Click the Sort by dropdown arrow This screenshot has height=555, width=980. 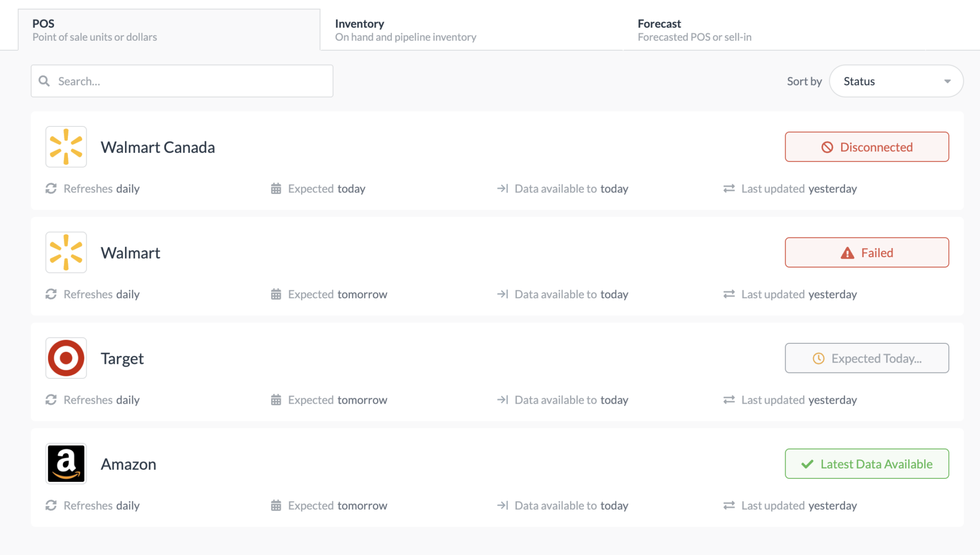click(947, 81)
